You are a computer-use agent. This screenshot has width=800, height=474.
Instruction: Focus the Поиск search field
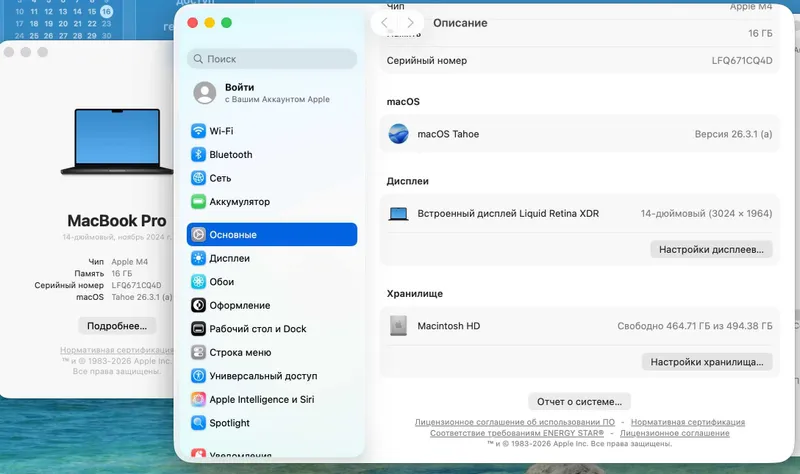point(272,59)
